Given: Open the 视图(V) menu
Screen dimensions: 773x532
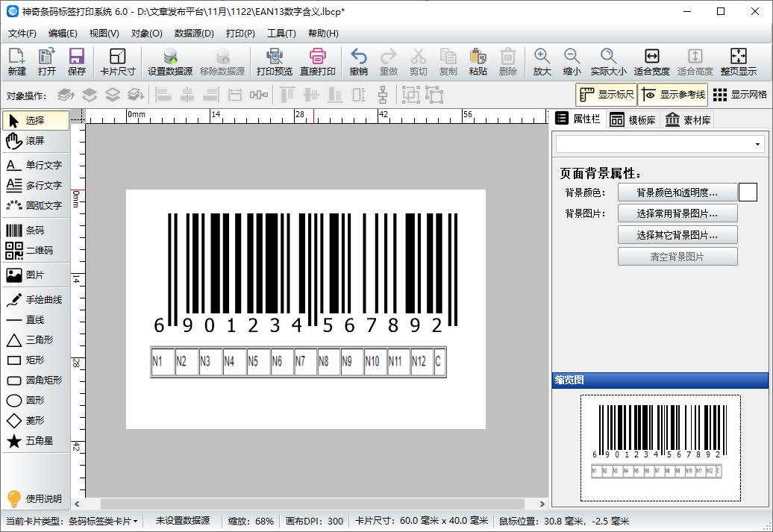Looking at the screenshot, I should tap(104, 34).
